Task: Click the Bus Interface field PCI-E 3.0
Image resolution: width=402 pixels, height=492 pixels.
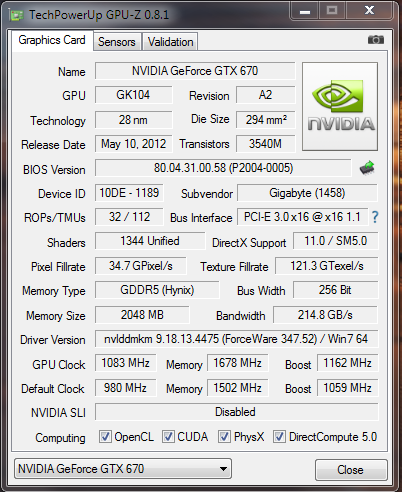Action: point(302,217)
